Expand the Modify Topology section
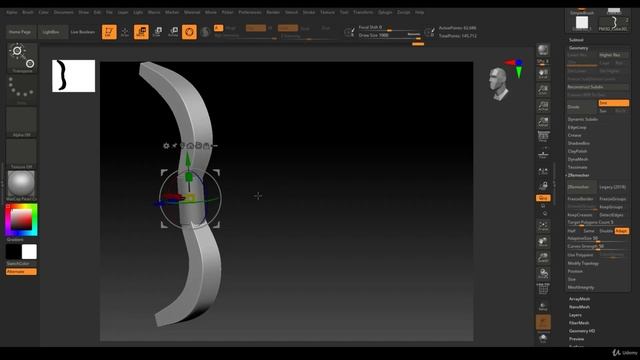Viewport: 640px width, 360px height. click(583, 263)
